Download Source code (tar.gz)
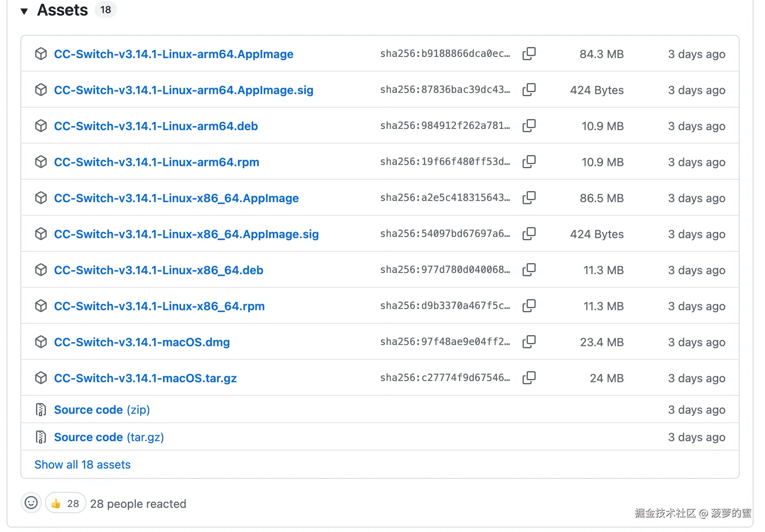The height and width of the screenshot is (532, 765). (109, 437)
